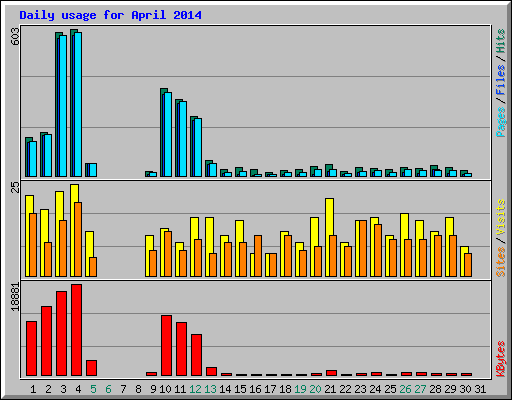Click the day 12 red KBytes bar
The image size is (512, 400).
pyautogui.click(x=196, y=355)
